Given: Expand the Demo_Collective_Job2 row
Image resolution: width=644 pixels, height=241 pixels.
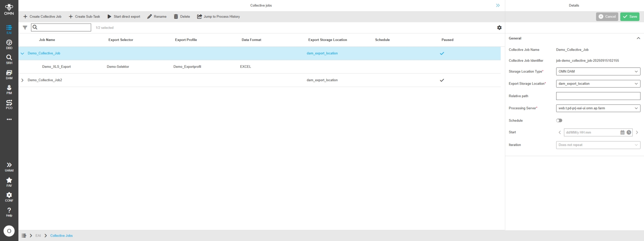Looking at the screenshot, I should click(22, 80).
